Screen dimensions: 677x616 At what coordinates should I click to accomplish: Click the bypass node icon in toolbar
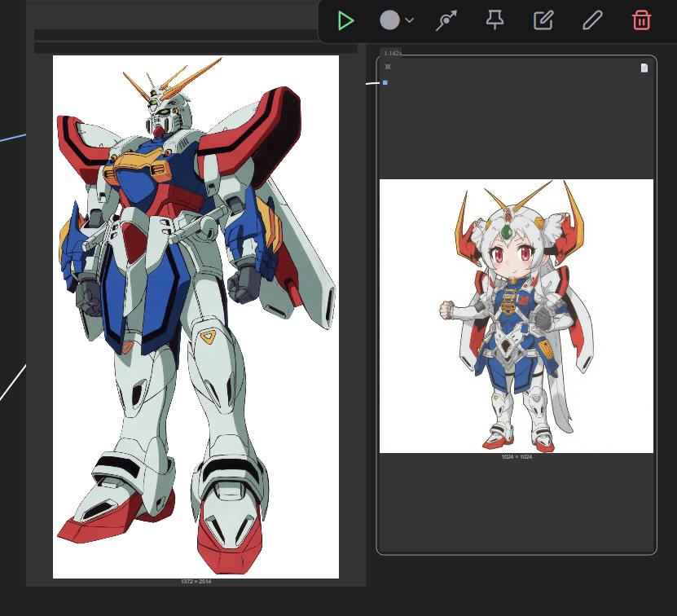click(x=446, y=21)
